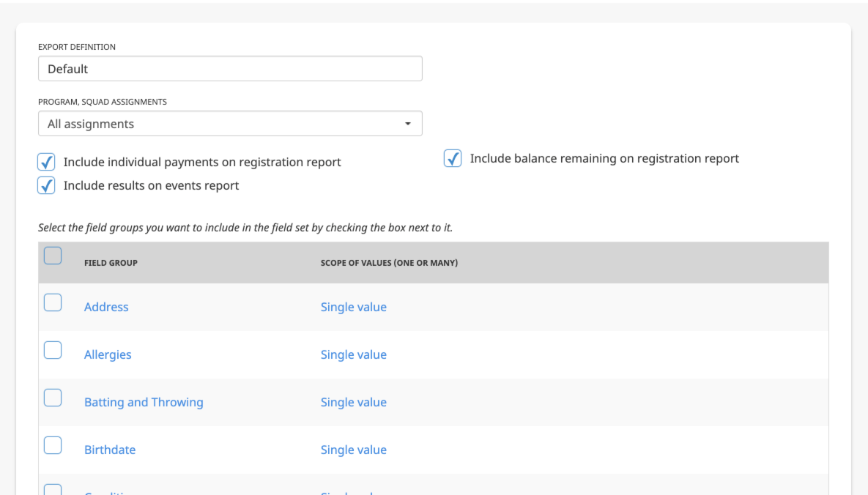Select the Birthdate field group checkbox
The height and width of the screenshot is (495, 868).
53,446
